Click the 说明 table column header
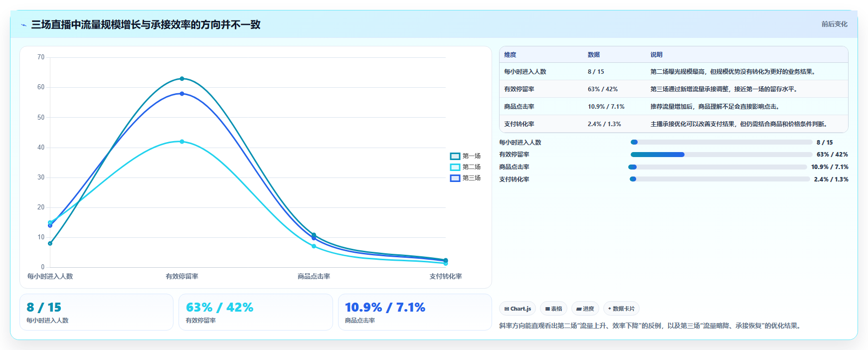Image resolution: width=868 pixels, height=350 pixels. click(657, 55)
